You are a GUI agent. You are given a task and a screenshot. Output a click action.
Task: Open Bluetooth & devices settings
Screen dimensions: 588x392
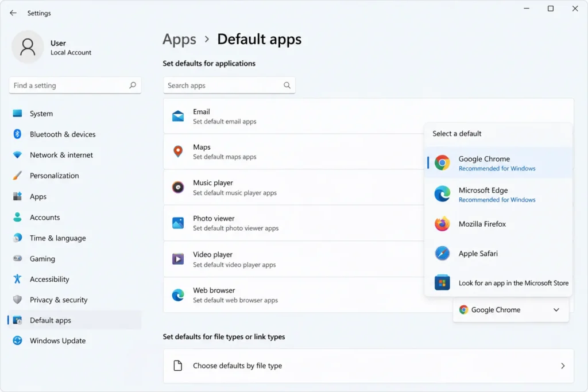[x=75, y=134]
